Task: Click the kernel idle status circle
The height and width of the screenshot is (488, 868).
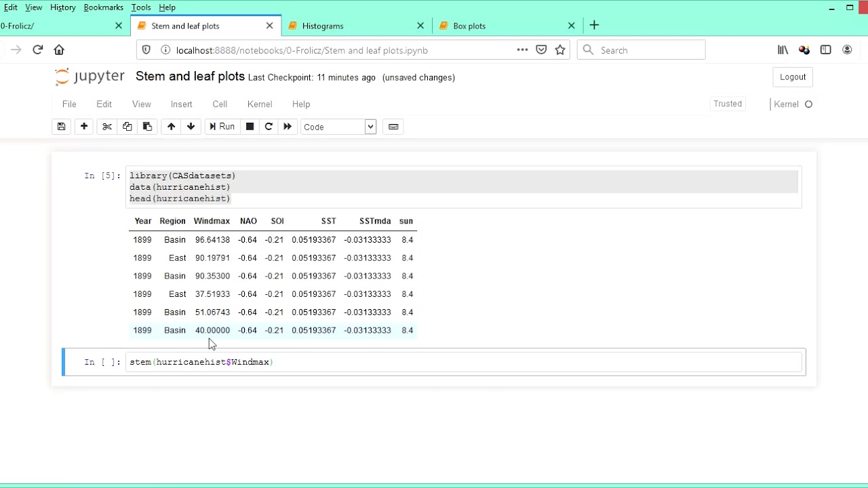Action: pos(808,104)
